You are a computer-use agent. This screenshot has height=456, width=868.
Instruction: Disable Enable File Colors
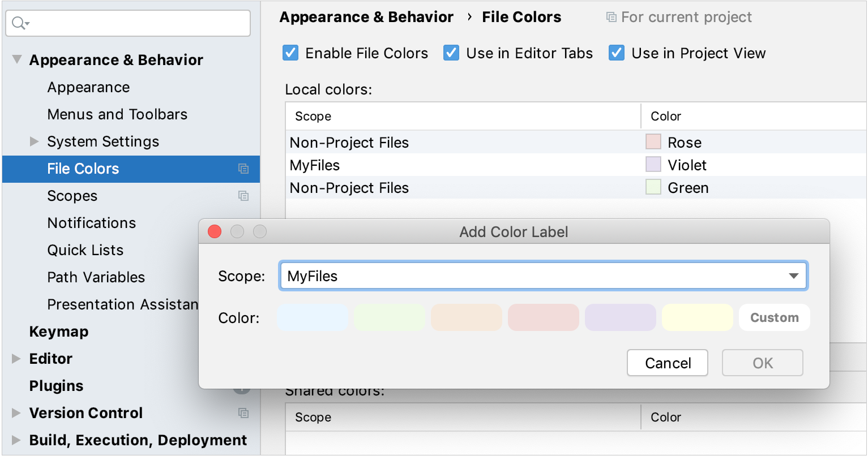[x=290, y=53]
